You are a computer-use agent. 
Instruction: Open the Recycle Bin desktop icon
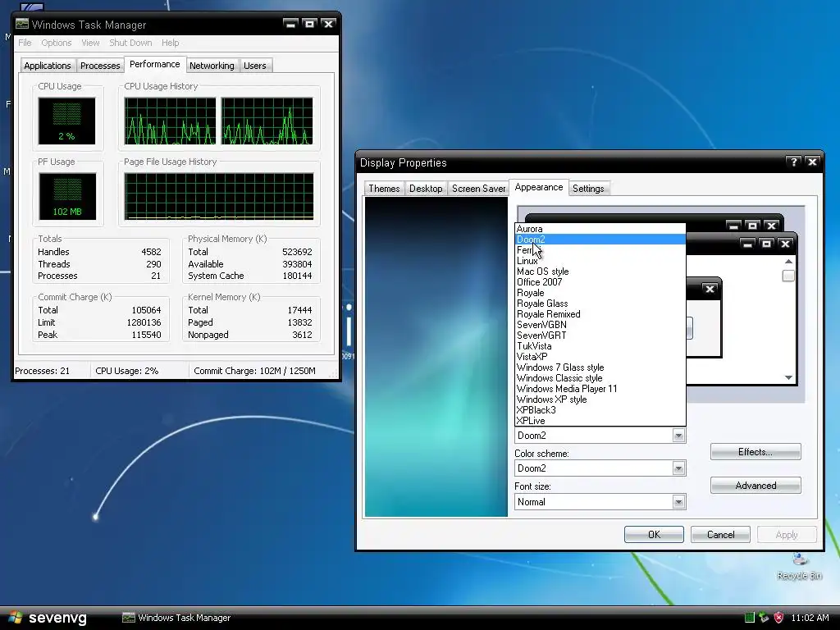point(799,566)
